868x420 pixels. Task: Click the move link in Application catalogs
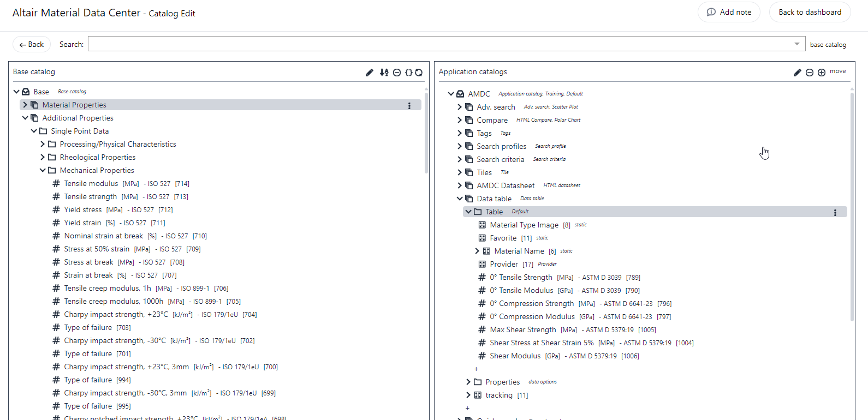[838, 71]
